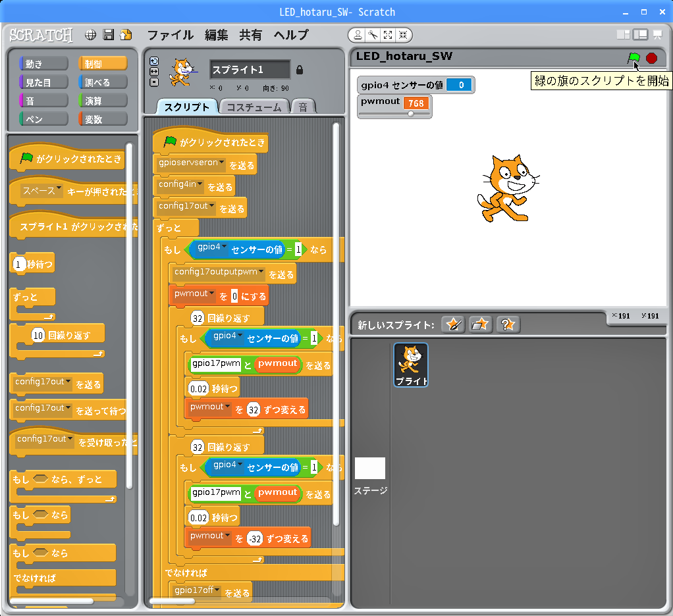Open the 音 tab beside コスチューム
673x616 pixels.
coord(303,107)
